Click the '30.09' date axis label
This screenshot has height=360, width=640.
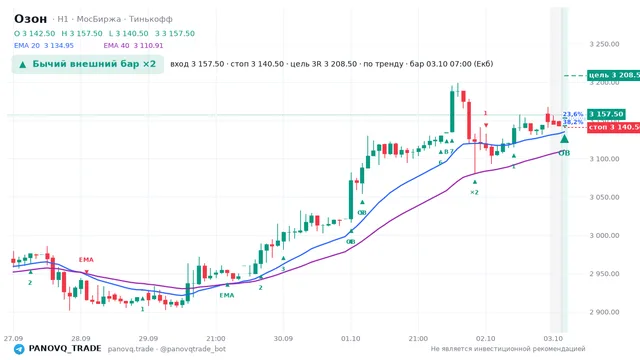(283, 339)
